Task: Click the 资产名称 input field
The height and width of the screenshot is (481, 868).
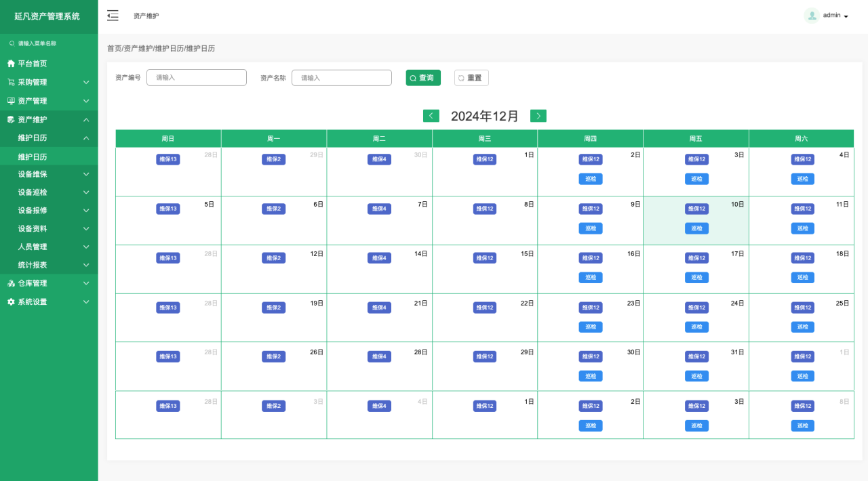Action: tap(342, 78)
